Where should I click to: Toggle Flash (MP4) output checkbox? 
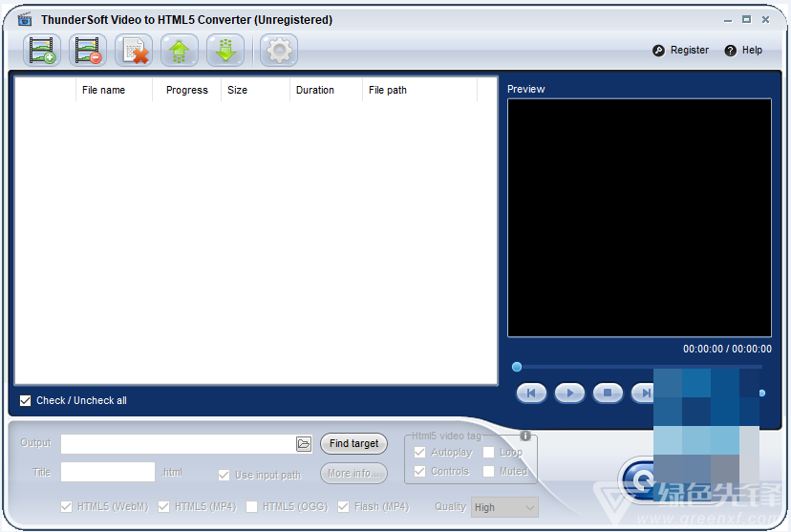pos(343,506)
